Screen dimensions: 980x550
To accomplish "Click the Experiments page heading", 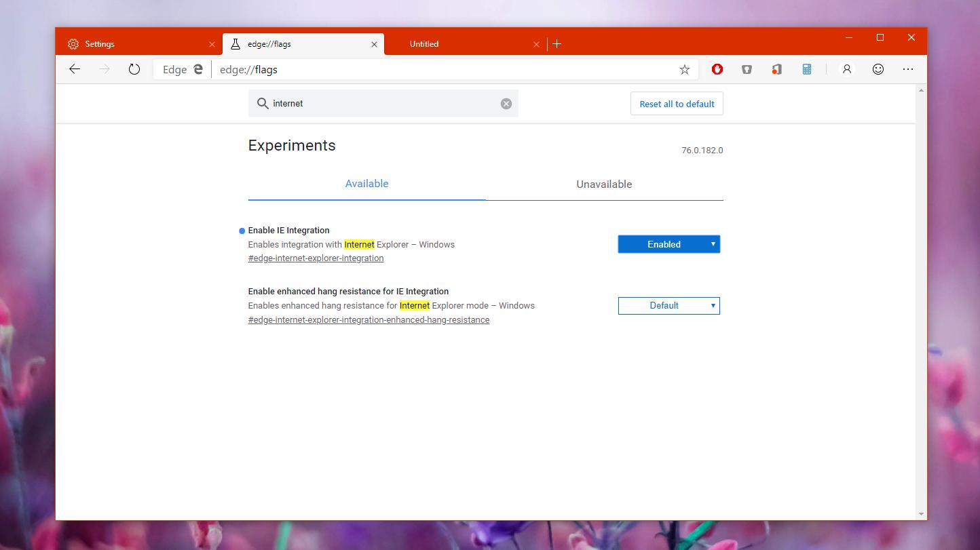I will click(x=292, y=146).
